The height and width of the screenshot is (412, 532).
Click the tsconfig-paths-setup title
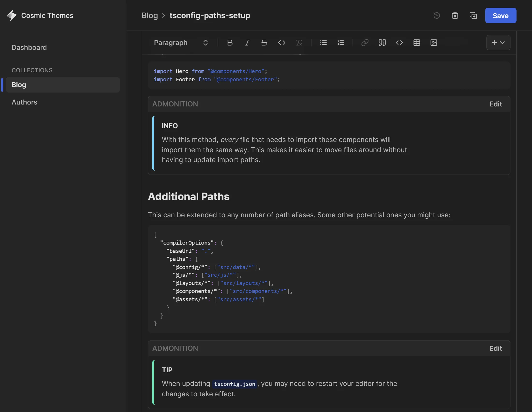(x=210, y=15)
